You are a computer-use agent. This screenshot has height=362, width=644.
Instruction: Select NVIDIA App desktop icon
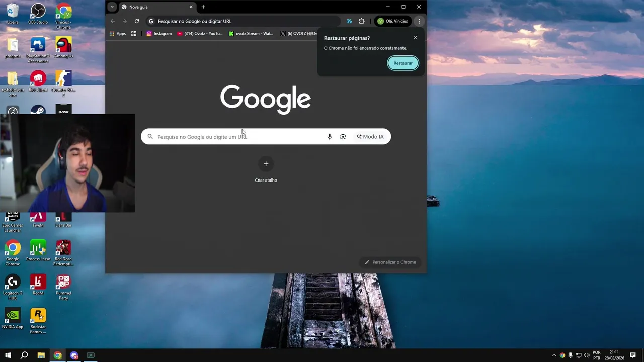coord(13,318)
